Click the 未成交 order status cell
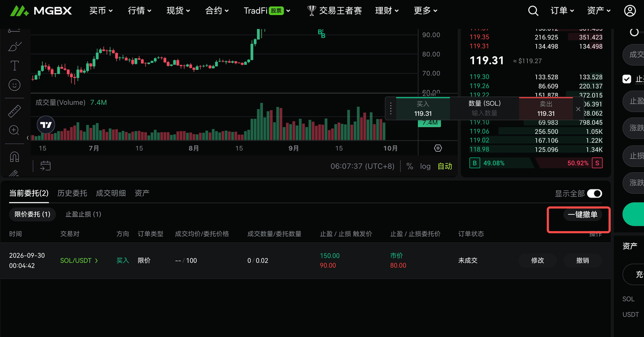This screenshot has width=644, height=337. 468,260
